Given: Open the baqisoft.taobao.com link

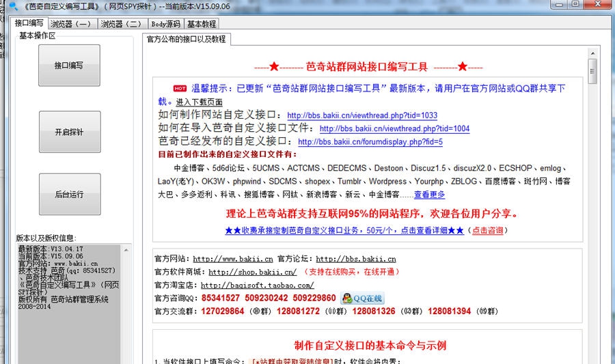Looking at the screenshot, I should (258, 285).
